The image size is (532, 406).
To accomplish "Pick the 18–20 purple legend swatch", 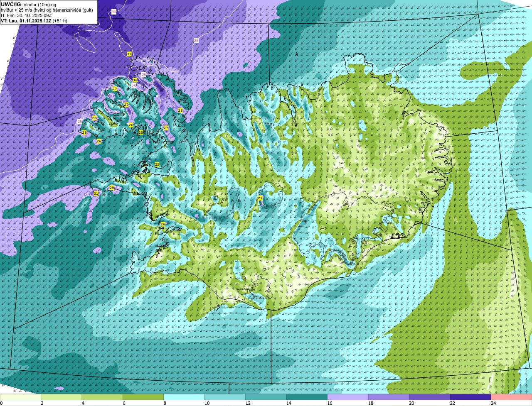I will pyautogui.click(x=389, y=397).
